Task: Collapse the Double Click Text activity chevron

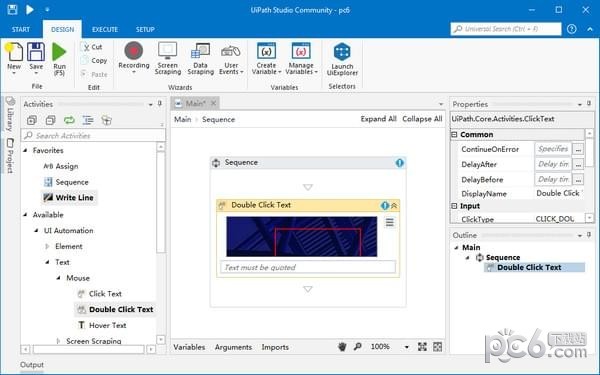Action: point(394,206)
